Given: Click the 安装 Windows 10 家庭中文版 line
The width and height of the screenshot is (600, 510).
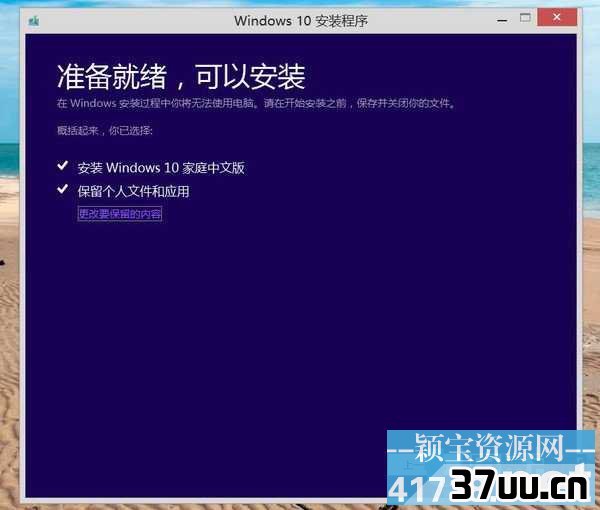Looking at the screenshot, I should tap(161, 168).
